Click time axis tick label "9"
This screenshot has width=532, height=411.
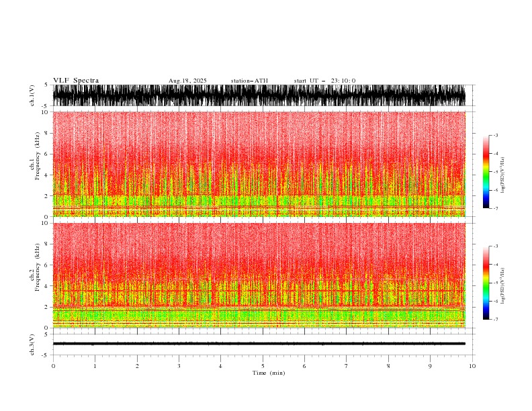[x=430, y=366]
